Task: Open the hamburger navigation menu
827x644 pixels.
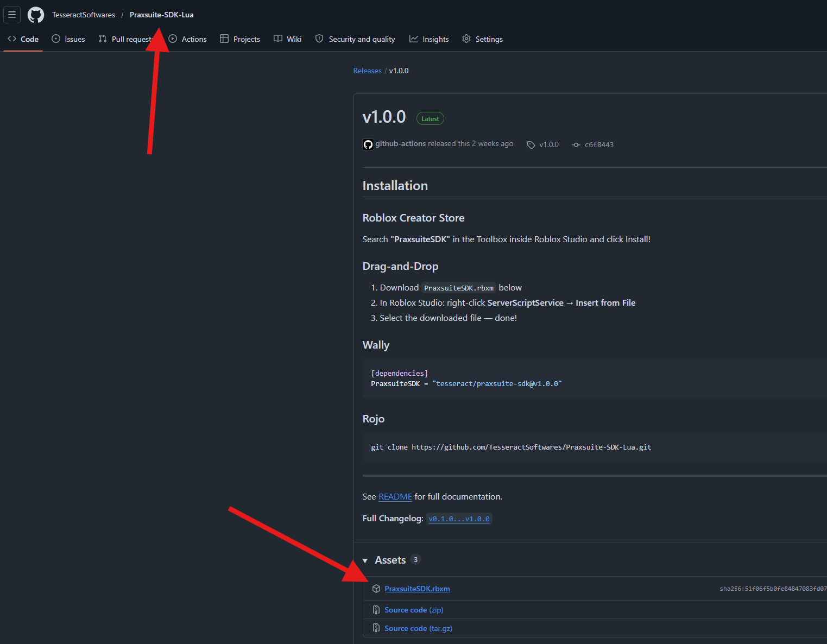Action: (x=12, y=15)
